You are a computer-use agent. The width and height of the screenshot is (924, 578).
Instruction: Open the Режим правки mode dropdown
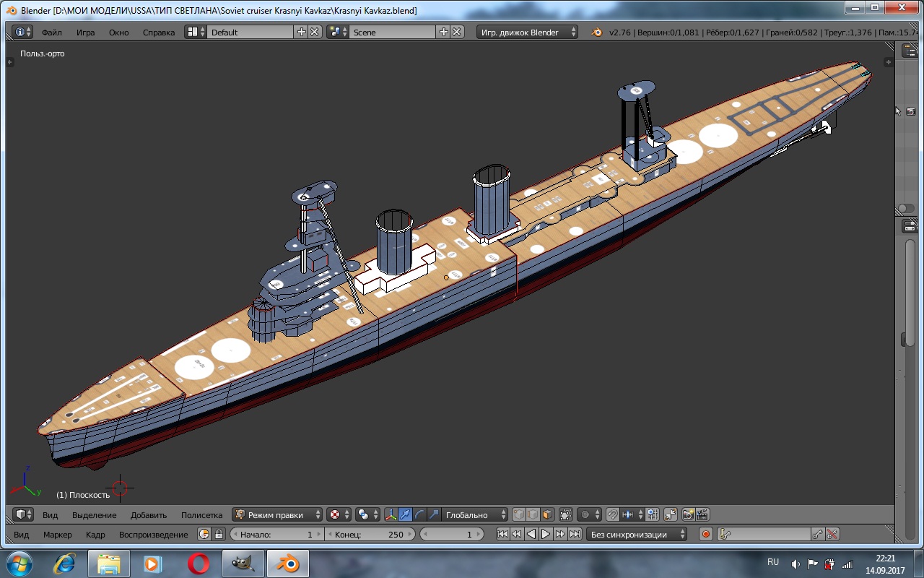coord(278,514)
